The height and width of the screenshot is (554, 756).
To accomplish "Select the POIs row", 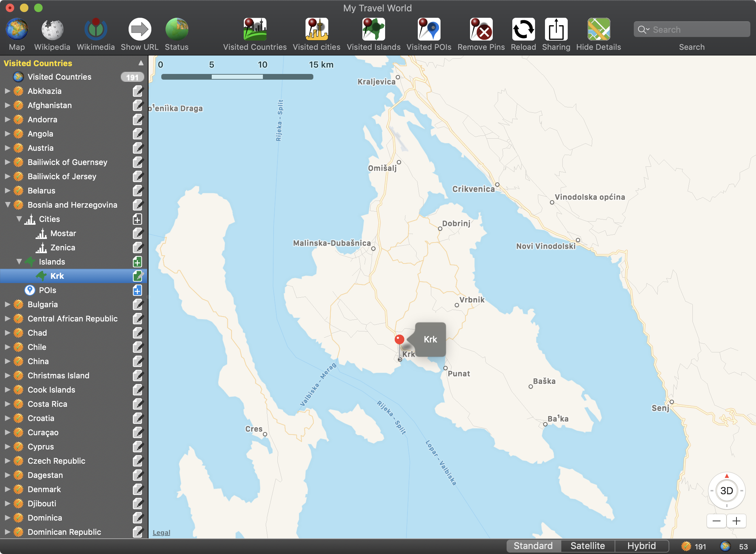I will [x=74, y=290].
